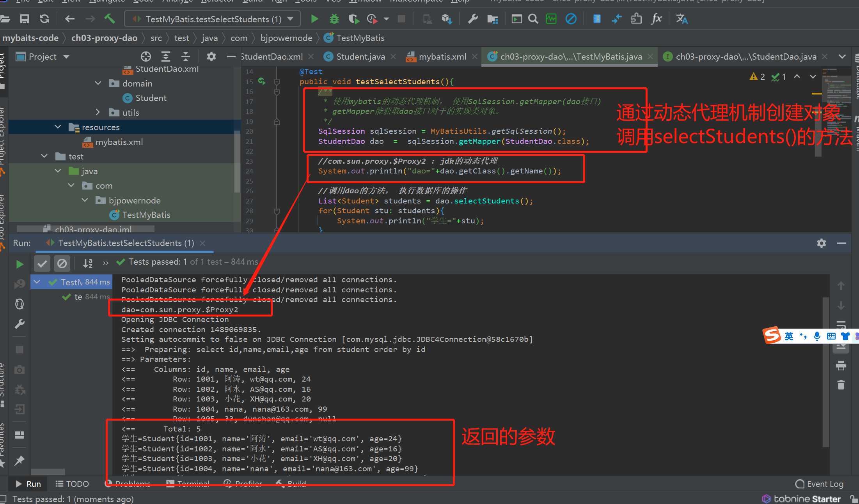Click the translate icon in toolbar
Viewport: 859px width, 504px height.
(682, 19)
